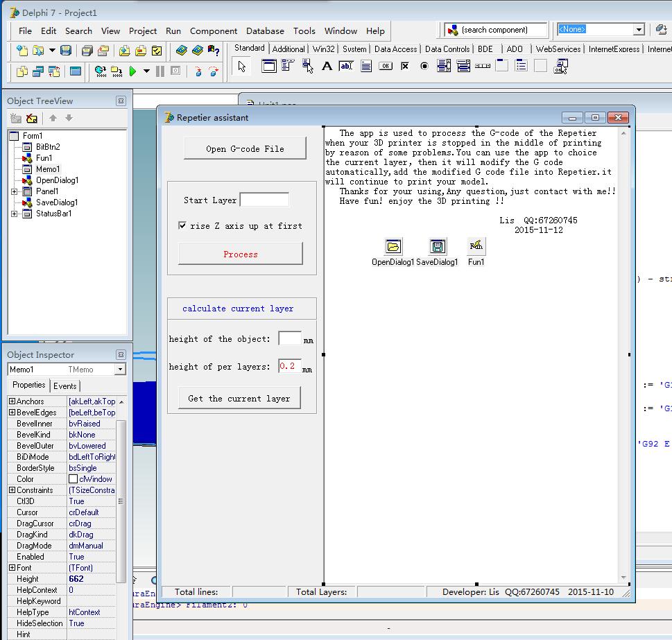Open the Memo1 component selector dropdown
The height and width of the screenshot is (640, 672).
[x=120, y=370]
